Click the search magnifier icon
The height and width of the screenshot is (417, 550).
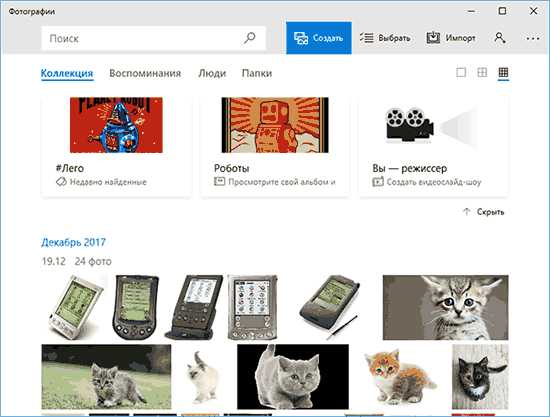(249, 38)
